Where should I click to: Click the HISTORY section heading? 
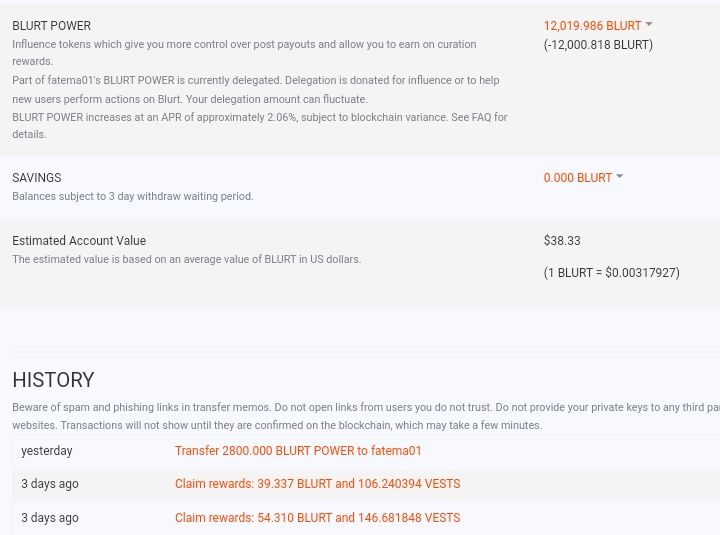53,380
